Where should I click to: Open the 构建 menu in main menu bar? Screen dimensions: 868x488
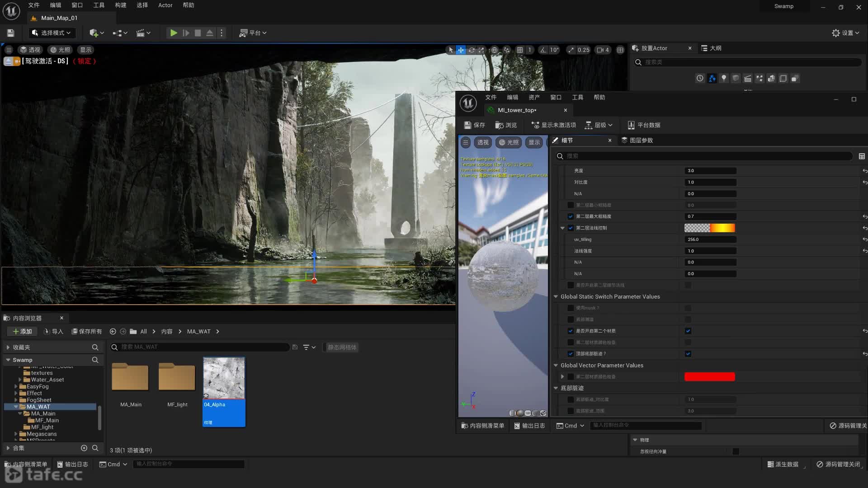tap(120, 5)
